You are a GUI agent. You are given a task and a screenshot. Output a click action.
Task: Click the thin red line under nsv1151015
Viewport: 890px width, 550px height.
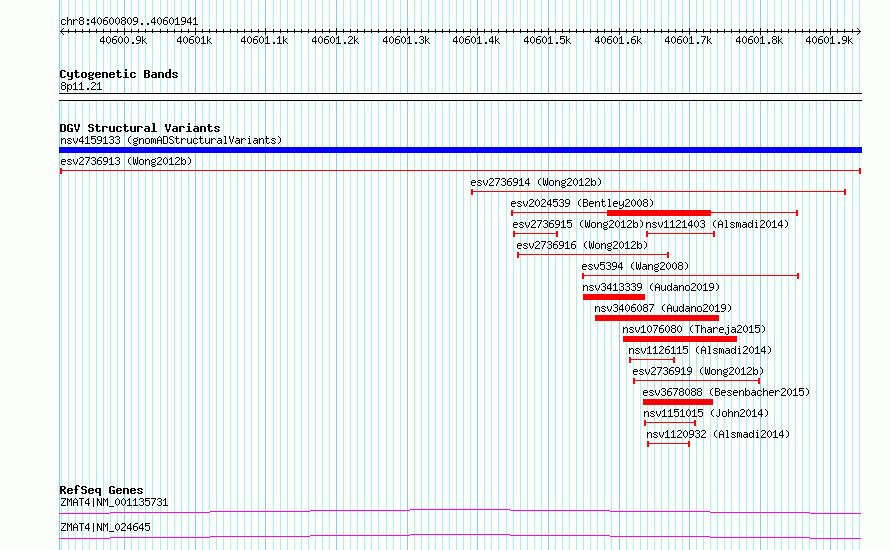(x=670, y=423)
